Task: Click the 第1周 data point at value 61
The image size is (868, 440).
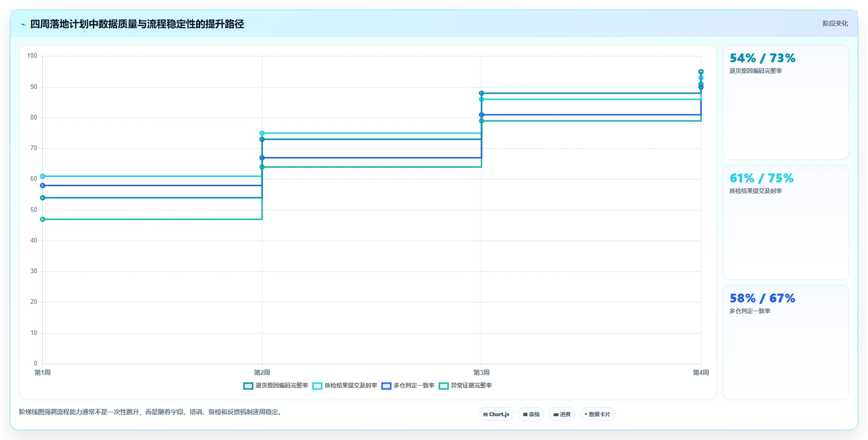Action: point(43,176)
